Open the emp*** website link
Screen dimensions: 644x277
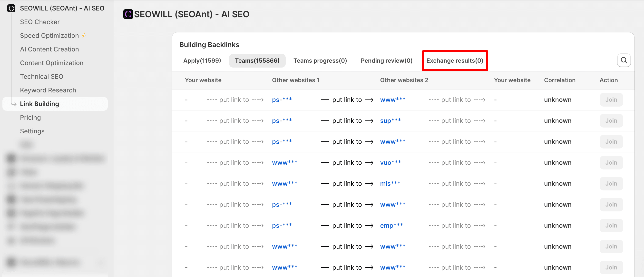[x=391, y=226]
